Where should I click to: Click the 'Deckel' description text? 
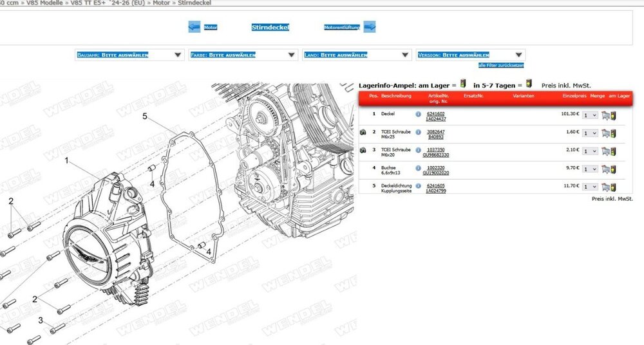point(388,114)
